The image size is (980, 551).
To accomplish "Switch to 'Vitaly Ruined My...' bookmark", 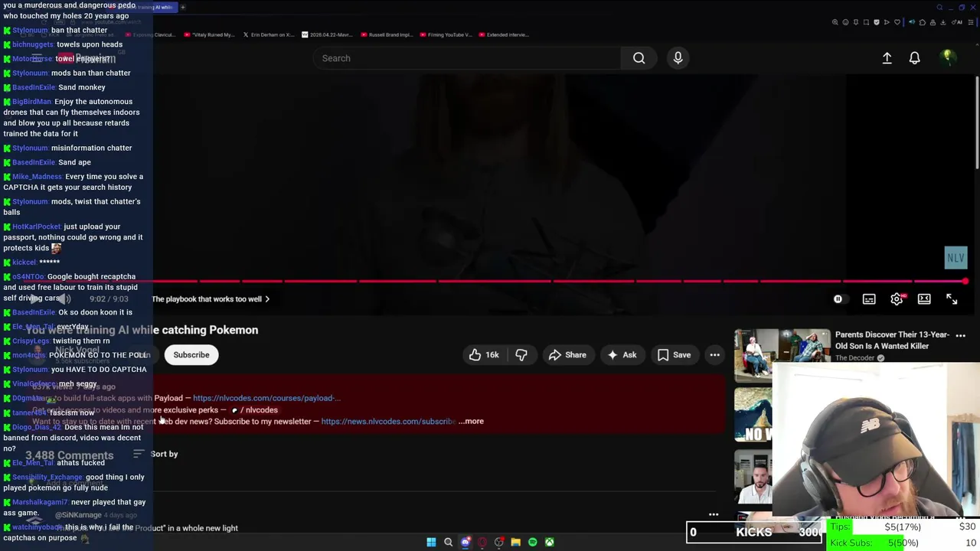I will pos(209,34).
